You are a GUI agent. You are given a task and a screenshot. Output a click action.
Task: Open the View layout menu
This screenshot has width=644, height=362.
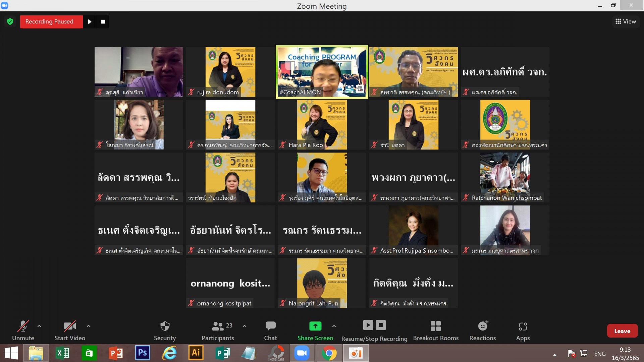tap(626, 21)
